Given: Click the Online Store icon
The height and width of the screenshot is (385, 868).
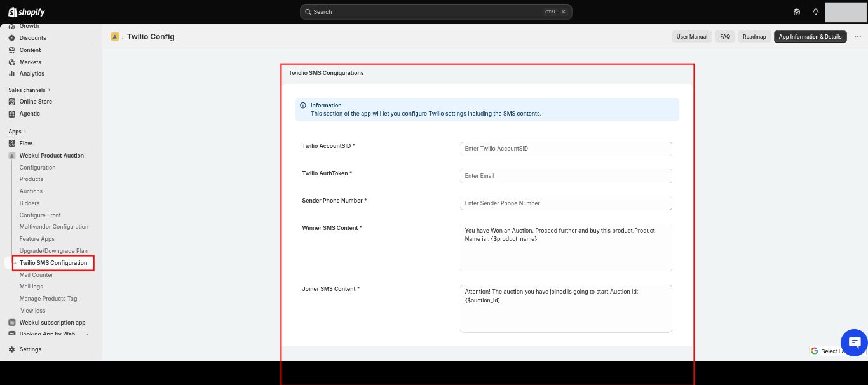Looking at the screenshot, I should [12, 102].
